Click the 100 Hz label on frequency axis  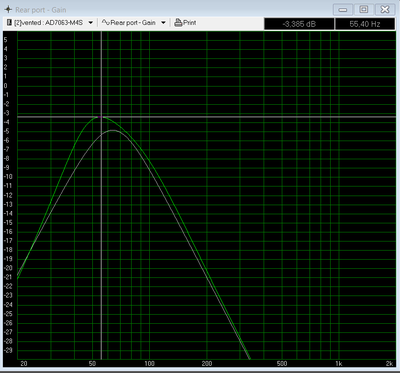pyautogui.click(x=149, y=363)
